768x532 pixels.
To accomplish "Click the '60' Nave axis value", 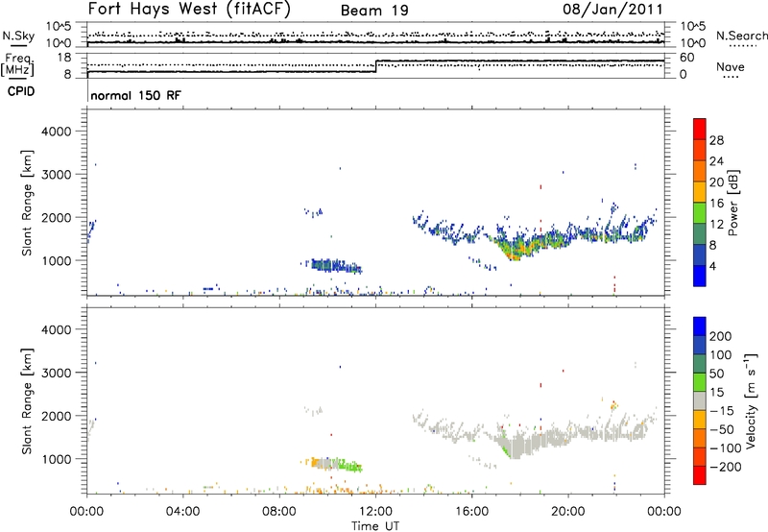I will pyautogui.click(x=687, y=58).
